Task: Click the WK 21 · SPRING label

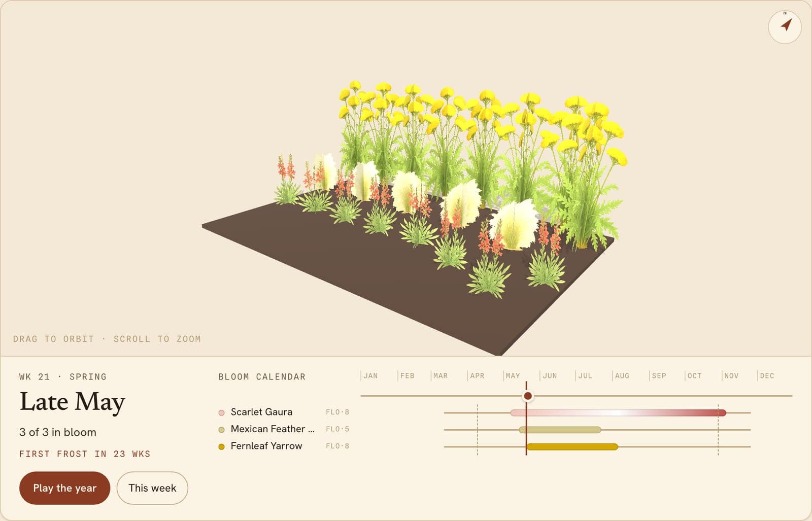Action: [x=63, y=377]
